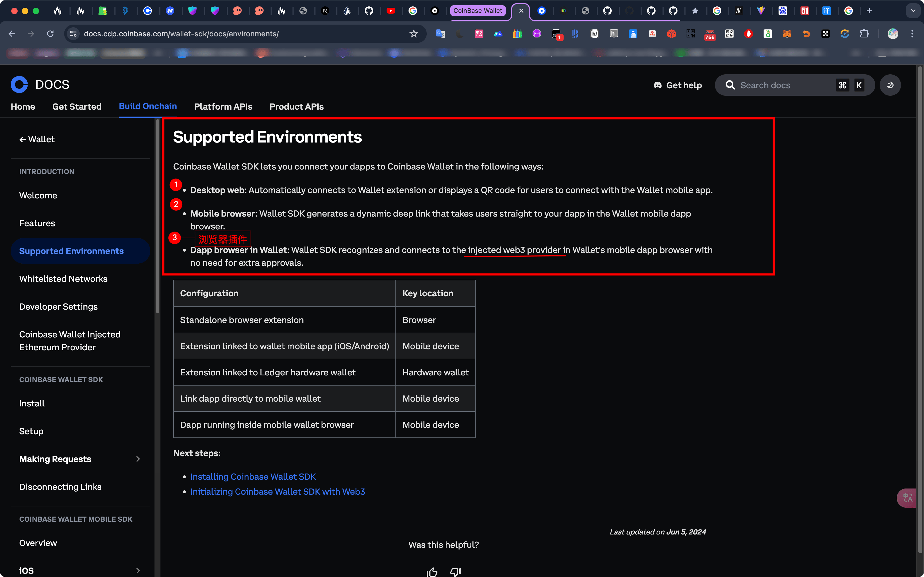Click the thumbs up helpful icon
This screenshot has width=924, height=577.
click(x=432, y=572)
